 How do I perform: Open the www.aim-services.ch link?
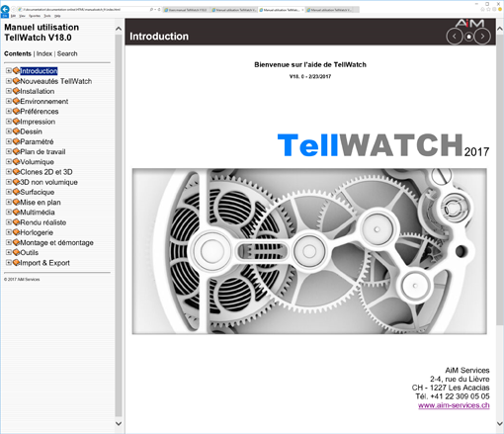[454, 405]
